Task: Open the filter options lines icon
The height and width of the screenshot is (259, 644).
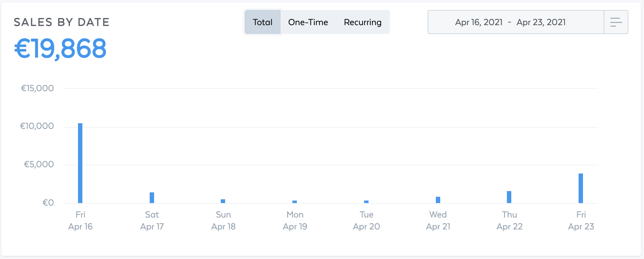Action: 616,22
